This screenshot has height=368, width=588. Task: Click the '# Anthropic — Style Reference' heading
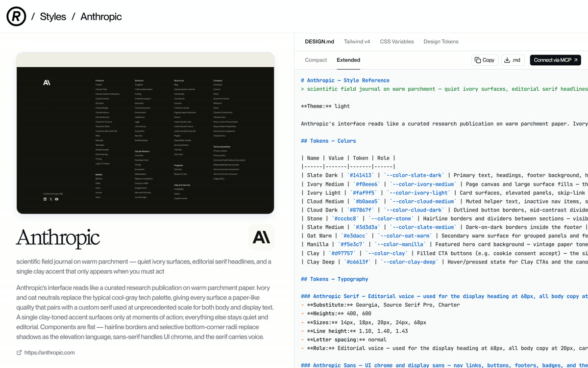click(x=345, y=80)
